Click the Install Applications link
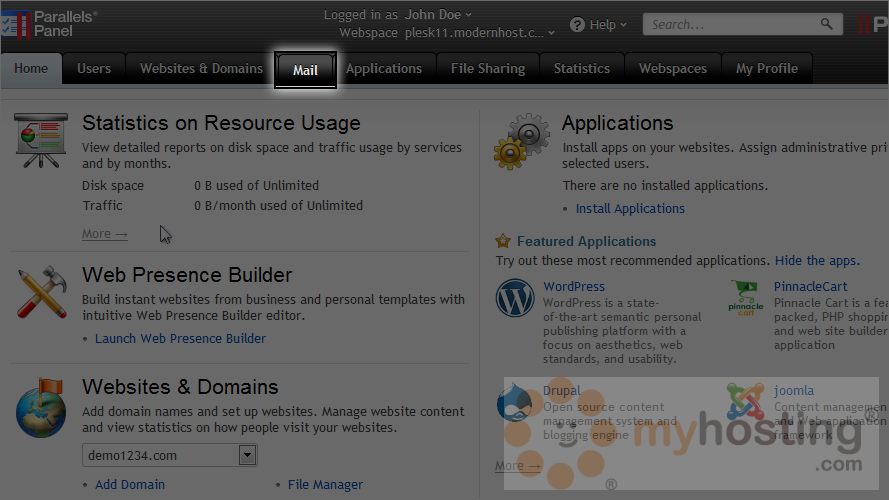The width and height of the screenshot is (889, 500). 630,209
